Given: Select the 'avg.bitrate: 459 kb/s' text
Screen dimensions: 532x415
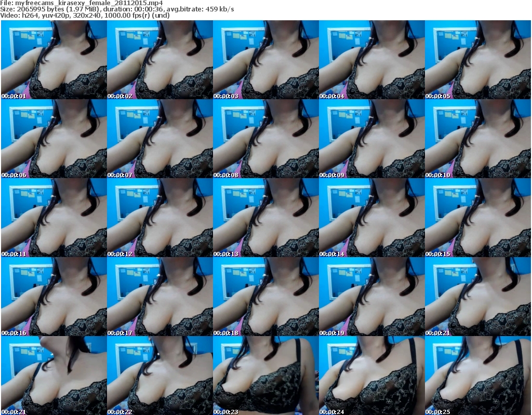Looking at the screenshot, I should click(200, 9).
